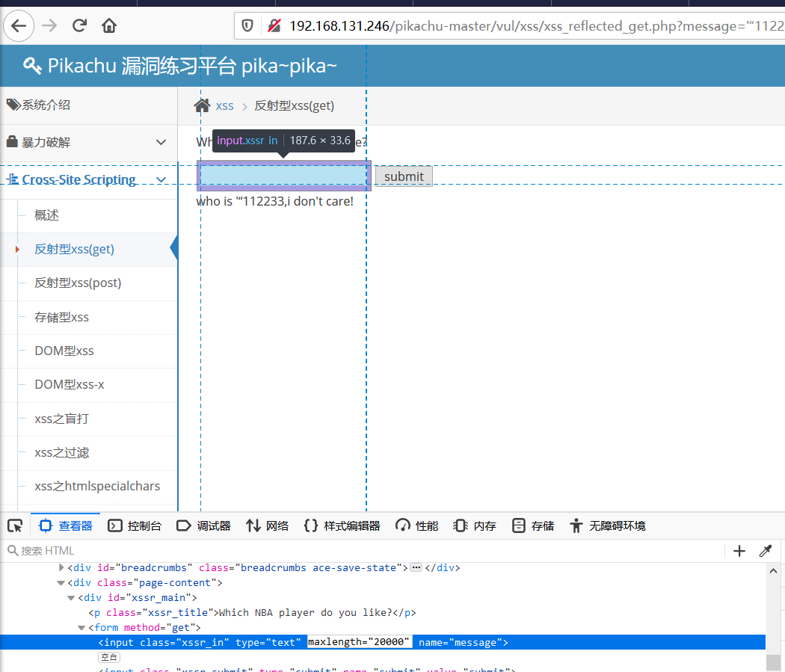Reload the page with the refresh icon
The image size is (785, 672).
(x=79, y=25)
